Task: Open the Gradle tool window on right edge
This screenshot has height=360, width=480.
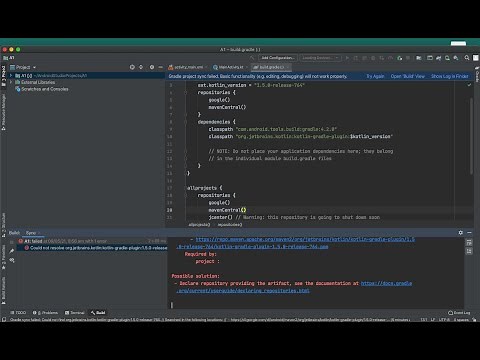Action: [477, 75]
